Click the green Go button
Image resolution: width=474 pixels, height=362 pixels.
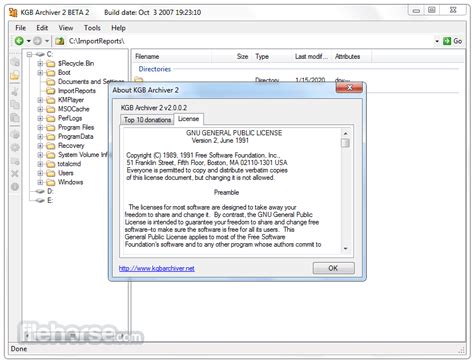pyautogui.click(x=453, y=41)
